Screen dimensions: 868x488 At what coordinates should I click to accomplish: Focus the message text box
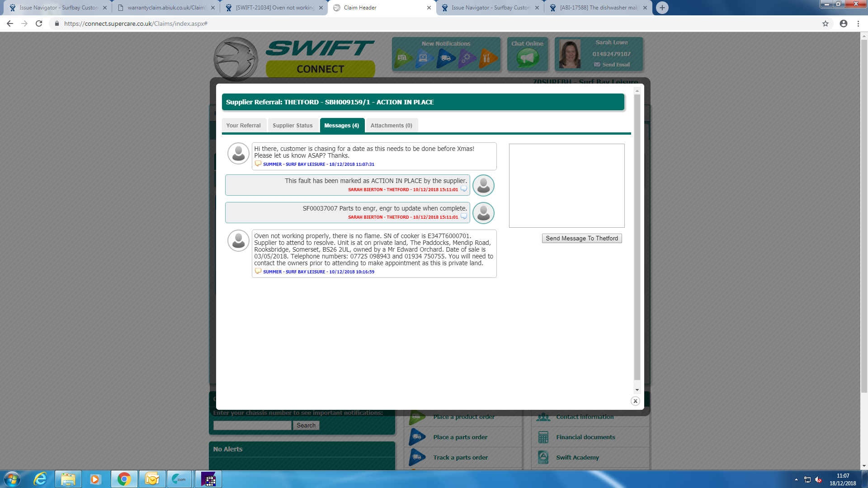coord(566,185)
